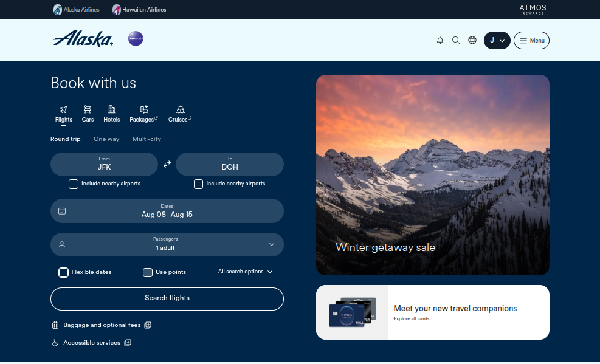Viewport: 600px width, 364px height.
Task: Expand the Passengers 1 adult dropdown
Action: point(167,244)
